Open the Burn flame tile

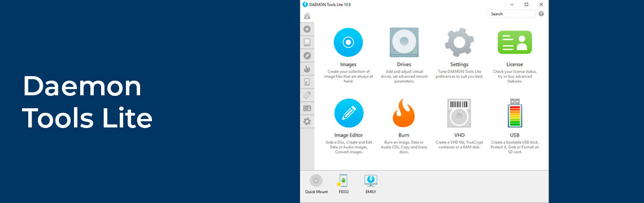point(404,113)
